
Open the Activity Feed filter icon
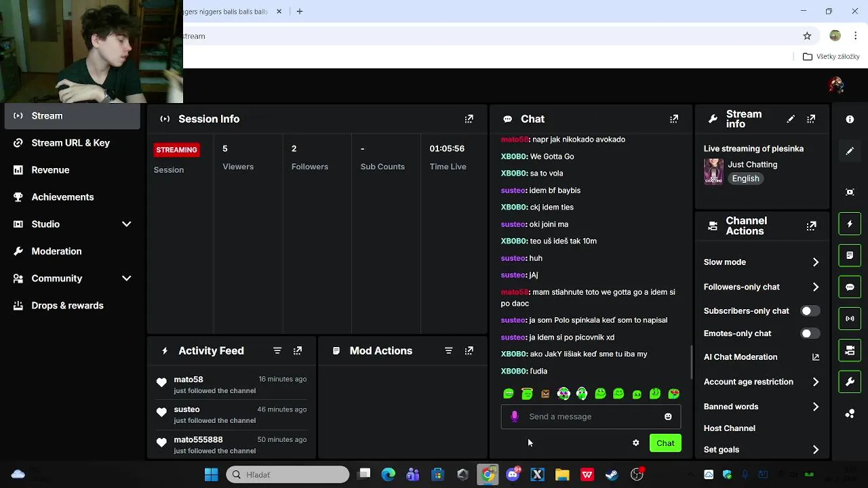277,351
